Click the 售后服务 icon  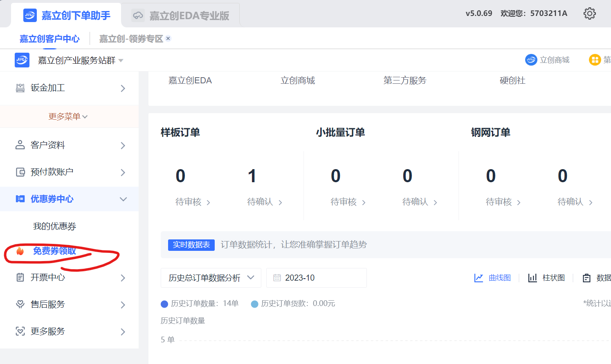click(20, 304)
